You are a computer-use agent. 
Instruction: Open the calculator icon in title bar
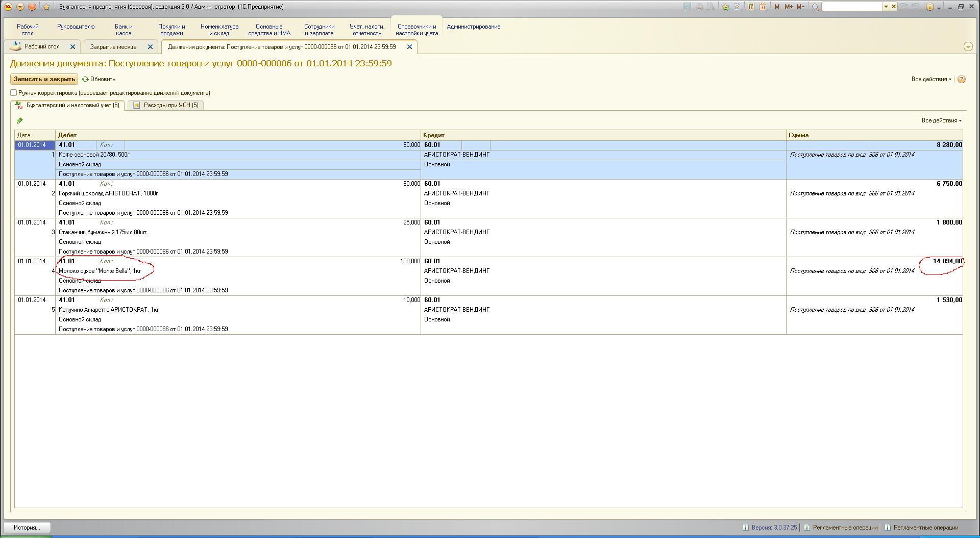pyautogui.click(x=751, y=7)
